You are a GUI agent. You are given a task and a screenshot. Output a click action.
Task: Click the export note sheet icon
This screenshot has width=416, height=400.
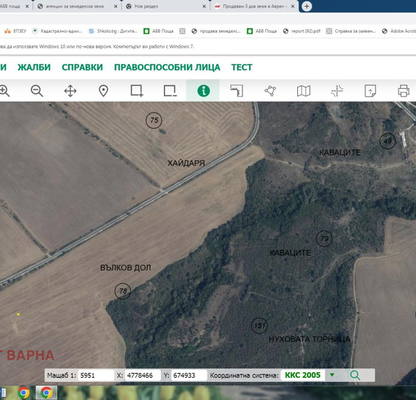370,91
